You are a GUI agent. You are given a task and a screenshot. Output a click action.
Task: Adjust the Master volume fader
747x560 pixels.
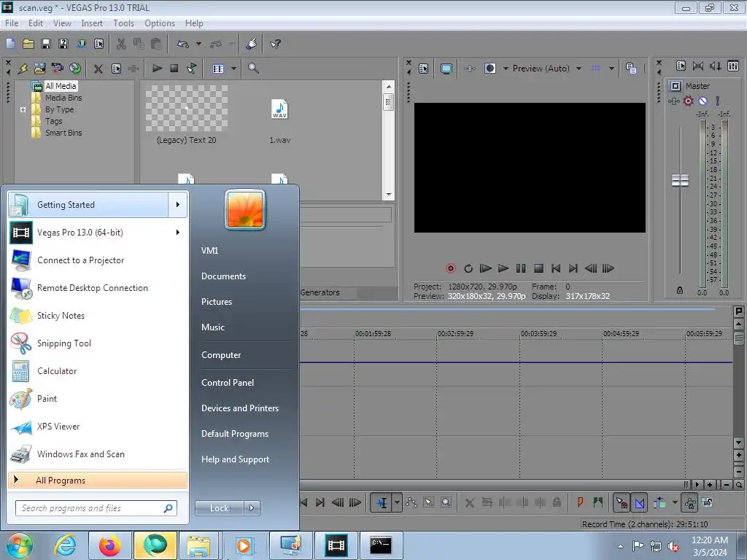pos(680,181)
